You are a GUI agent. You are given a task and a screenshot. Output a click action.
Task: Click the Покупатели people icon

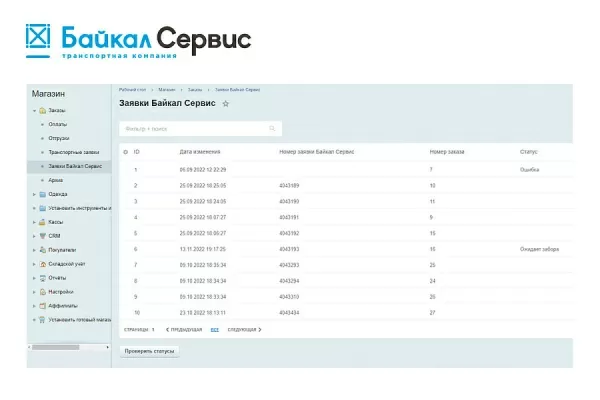(42, 250)
